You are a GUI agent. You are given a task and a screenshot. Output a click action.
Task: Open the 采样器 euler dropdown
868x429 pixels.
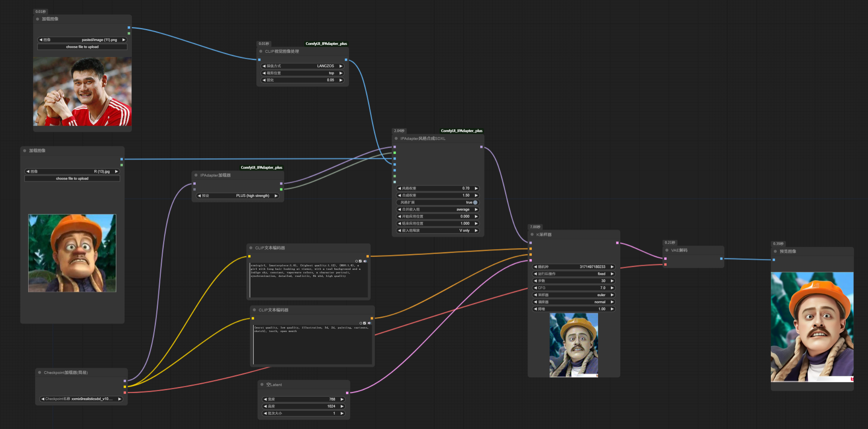pyautogui.click(x=573, y=295)
